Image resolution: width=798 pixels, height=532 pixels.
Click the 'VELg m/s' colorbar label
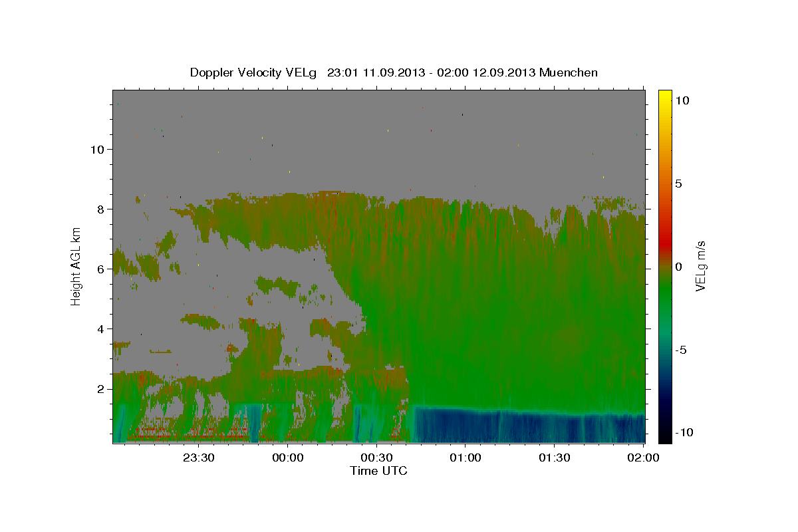point(700,266)
